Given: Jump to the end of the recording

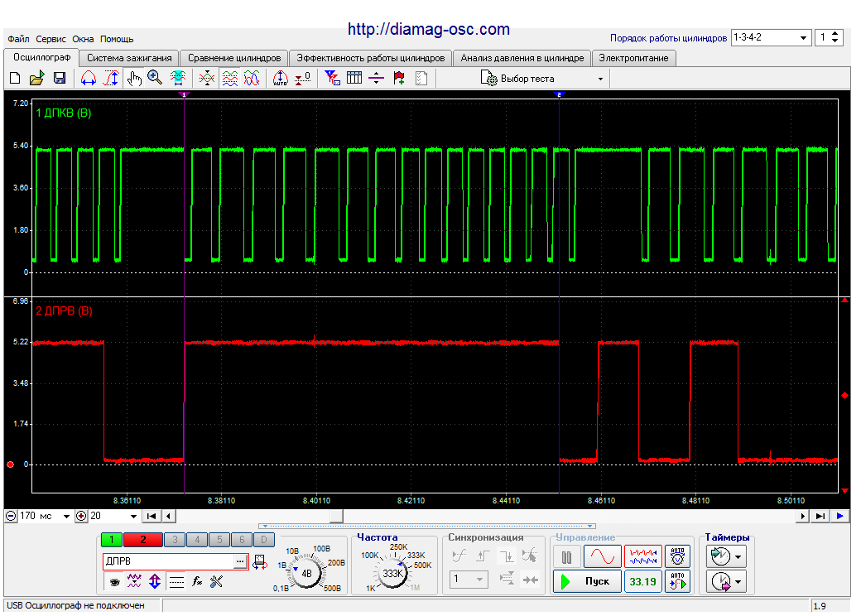Looking at the screenshot, I should [x=820, y=516].
